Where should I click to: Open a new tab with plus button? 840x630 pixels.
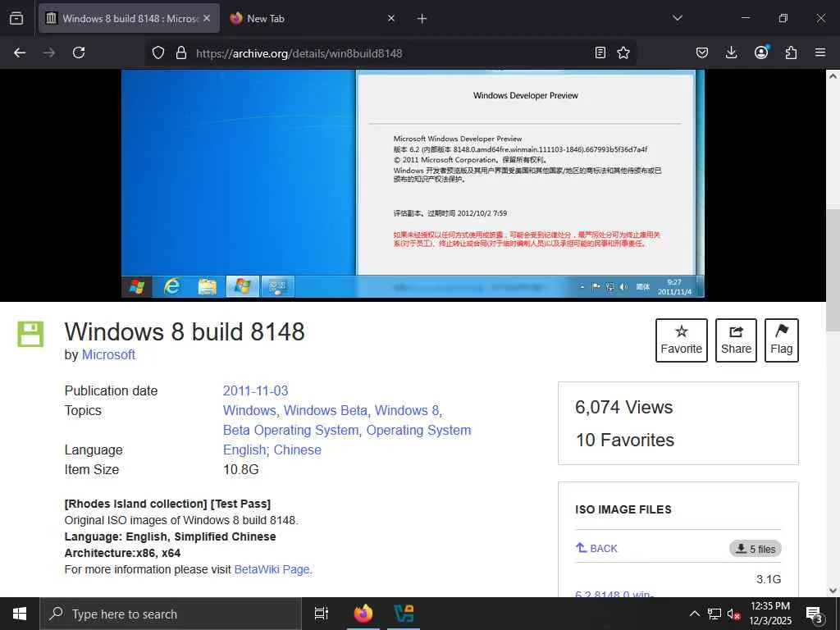click(422, 19)
